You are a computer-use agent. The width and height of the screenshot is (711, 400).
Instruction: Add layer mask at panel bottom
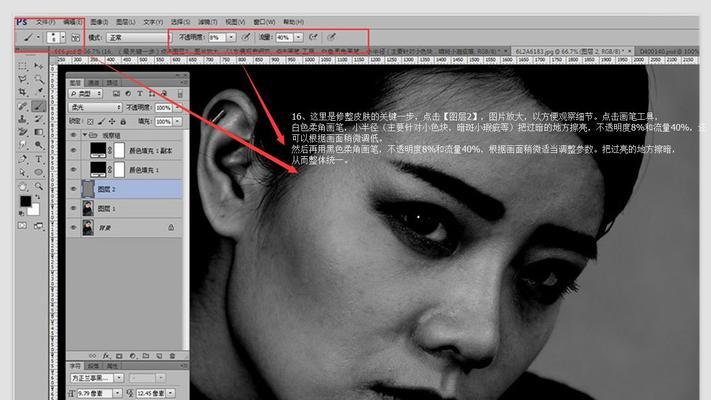pyautogui.click(x=119, y=356)
